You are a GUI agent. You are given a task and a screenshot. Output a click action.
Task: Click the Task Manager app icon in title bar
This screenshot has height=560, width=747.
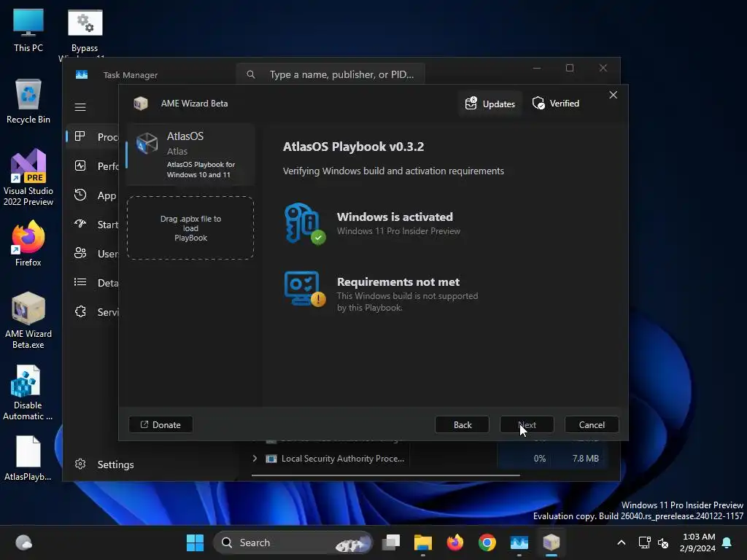tap(82, 75)
